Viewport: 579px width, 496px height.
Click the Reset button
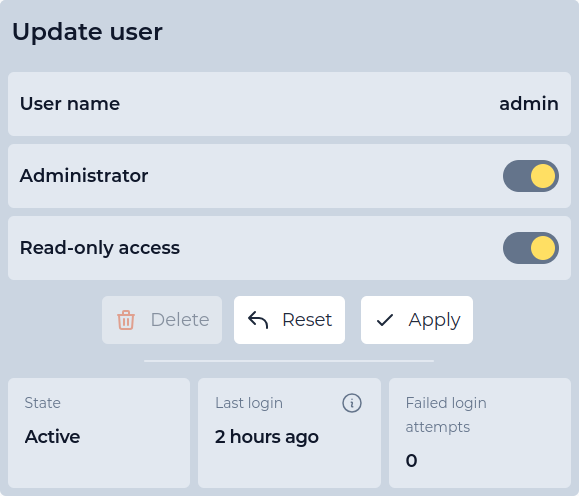point(290,320)
